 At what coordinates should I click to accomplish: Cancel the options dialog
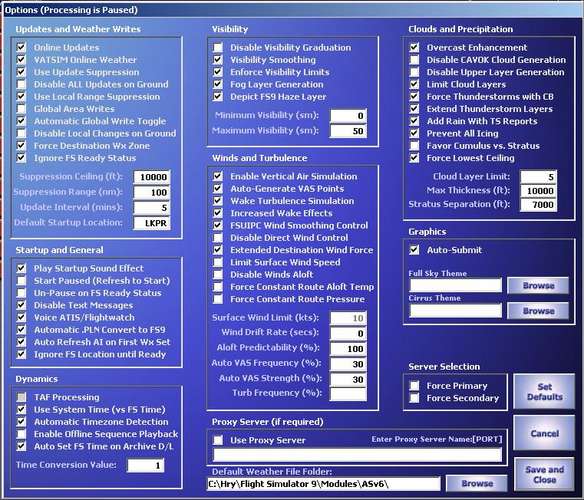[545, 433]
